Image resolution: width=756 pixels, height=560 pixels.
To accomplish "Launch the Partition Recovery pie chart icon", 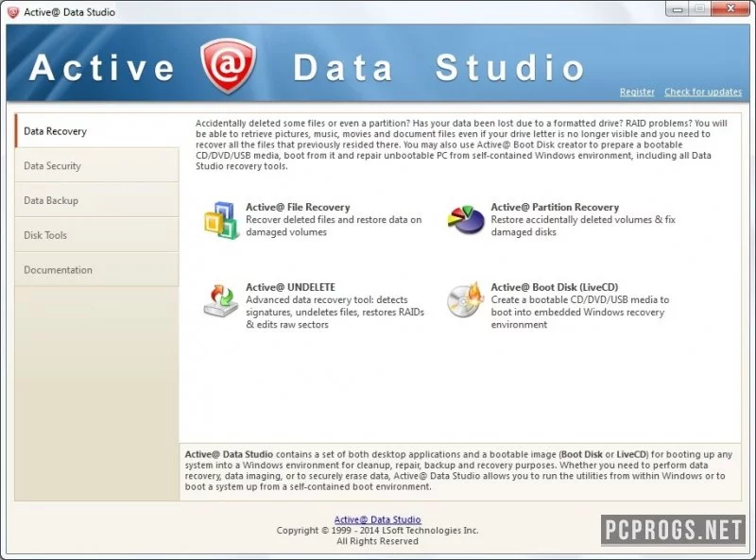I will pos(466,220).
